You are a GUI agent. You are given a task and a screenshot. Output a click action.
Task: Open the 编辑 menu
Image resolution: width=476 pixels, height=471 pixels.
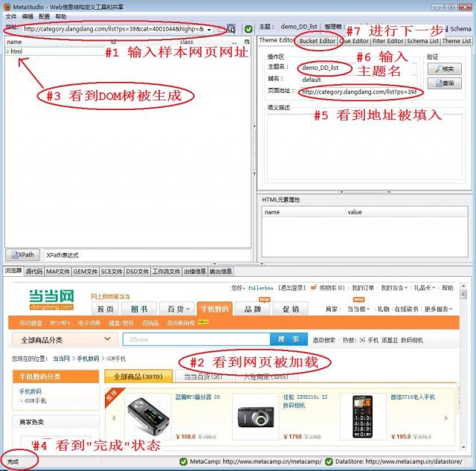click(28, 16)
